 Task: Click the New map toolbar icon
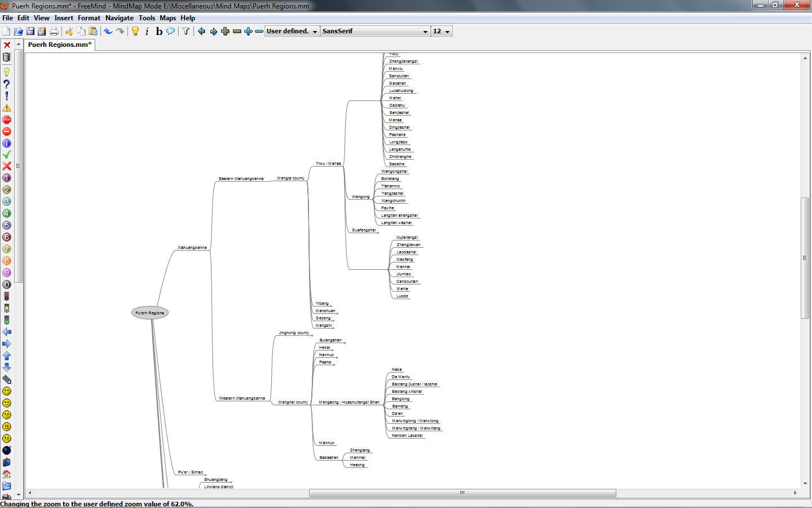click(x=6, y=31)
